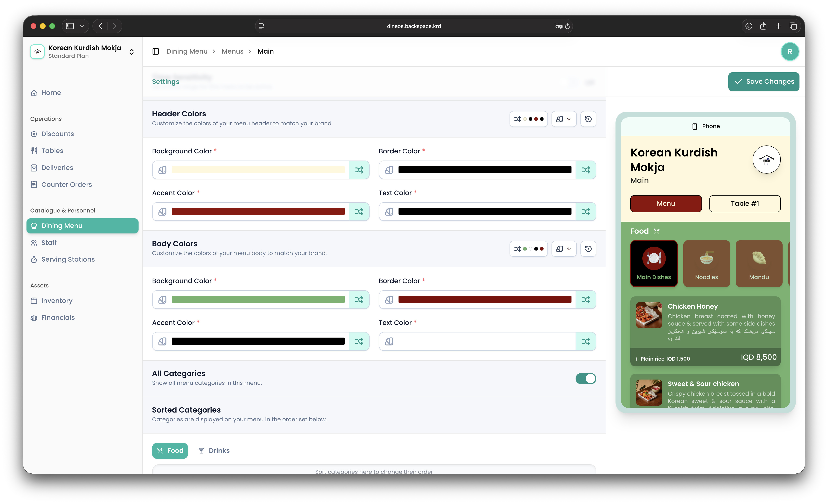Toggle the All Categories switch off

[x=586, y=379]
